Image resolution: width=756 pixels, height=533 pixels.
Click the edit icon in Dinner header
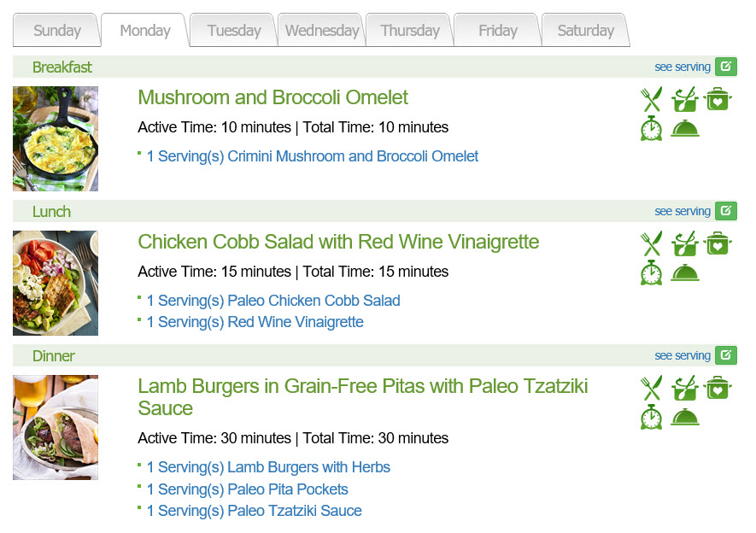point(725,355)
